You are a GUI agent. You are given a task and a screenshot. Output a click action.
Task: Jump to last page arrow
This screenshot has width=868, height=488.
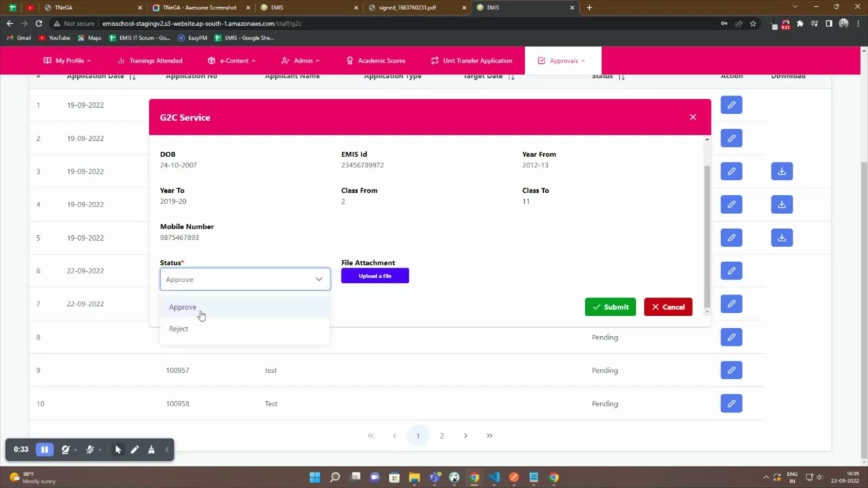489,436
